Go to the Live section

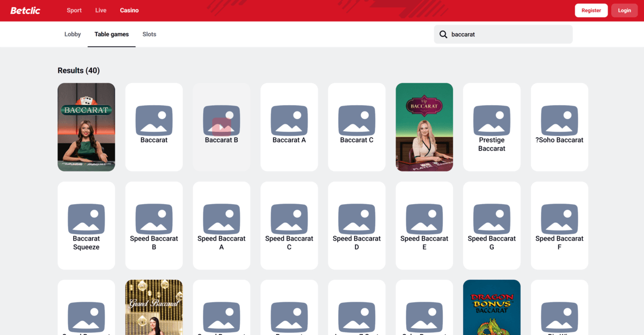101,10
